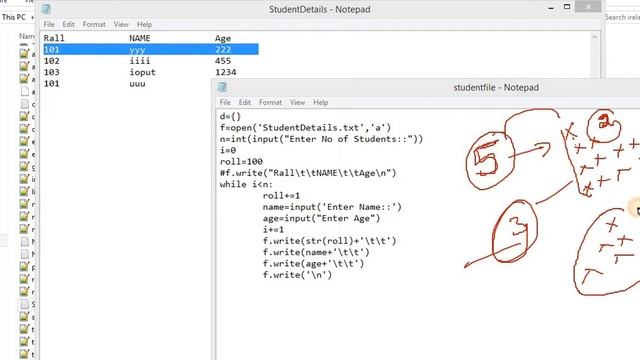640x360 pixels.
Task: Click the name 'ioput' in StudentDetails
Action: coord(142,72)
